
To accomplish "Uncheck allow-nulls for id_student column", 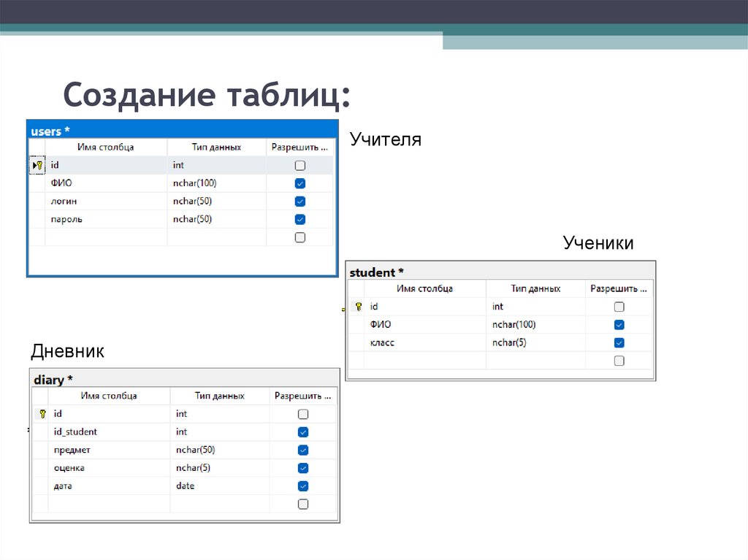I will click(303, 432).
